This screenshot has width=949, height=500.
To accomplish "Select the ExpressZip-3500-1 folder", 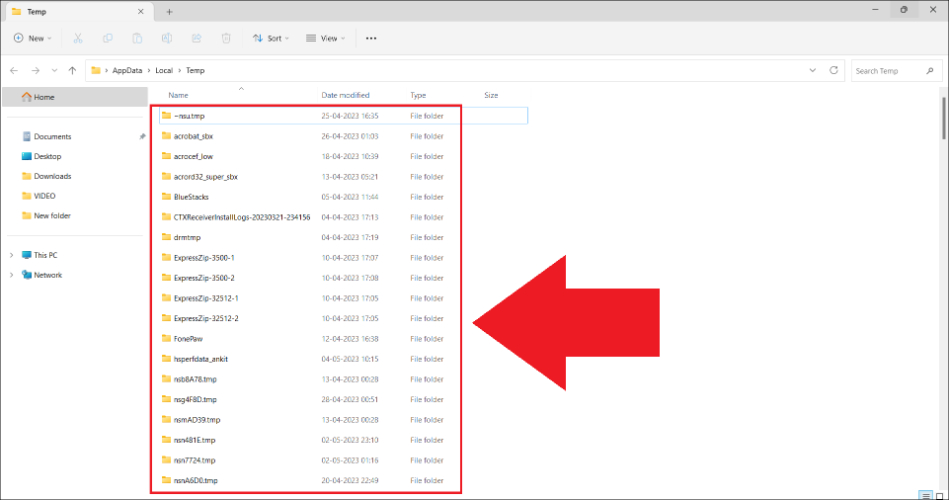I will [204, 258].
